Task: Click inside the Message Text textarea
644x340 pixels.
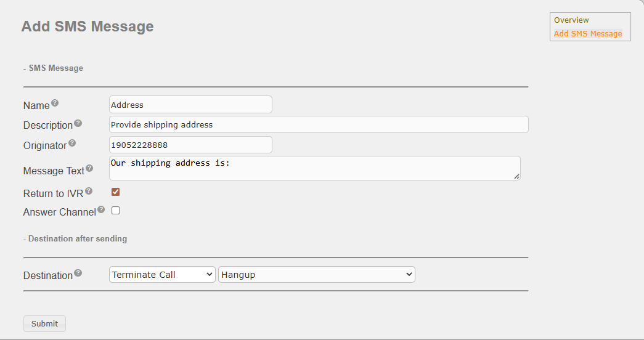Action: pyautogui.click(x=315, y=168)
